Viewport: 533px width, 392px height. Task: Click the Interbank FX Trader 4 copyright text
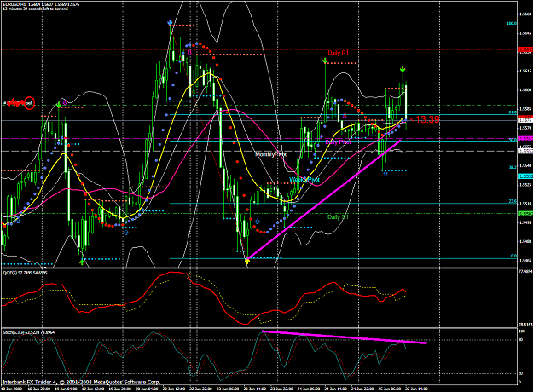point(81,382)
